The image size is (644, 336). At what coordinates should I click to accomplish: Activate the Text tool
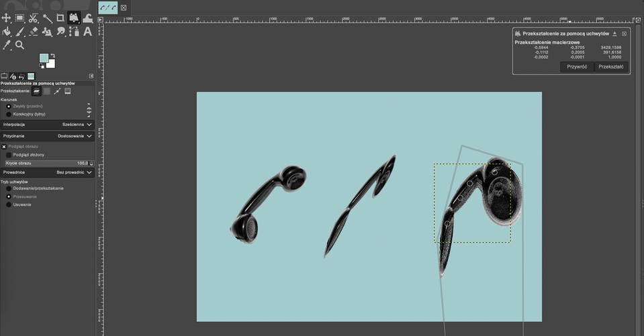tap(87, 32)
